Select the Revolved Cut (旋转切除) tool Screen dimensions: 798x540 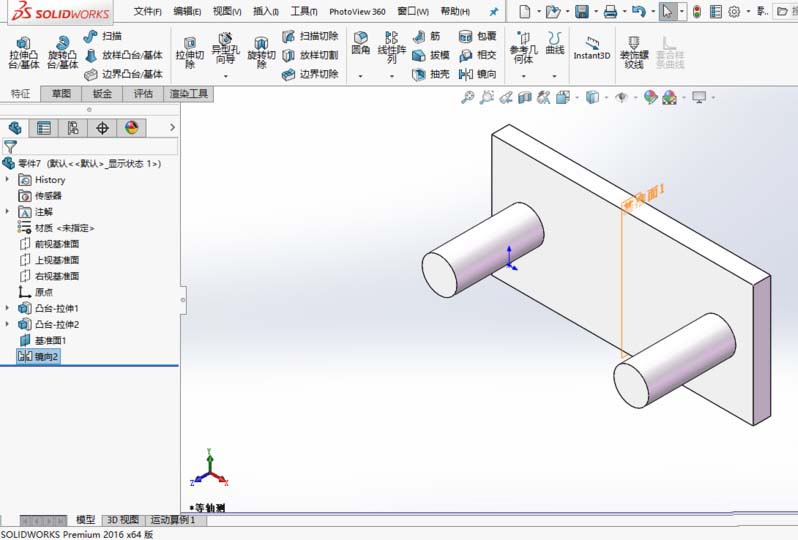pos(261,52)
